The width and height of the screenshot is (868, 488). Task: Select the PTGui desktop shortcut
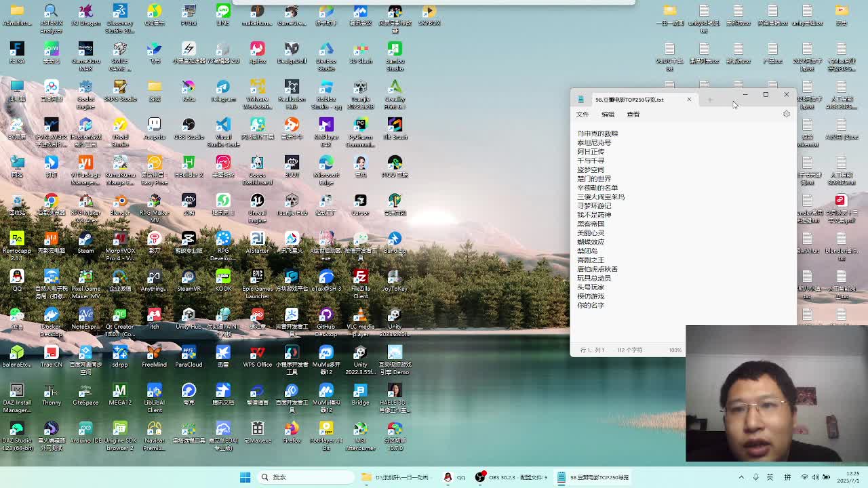[189, 16]
